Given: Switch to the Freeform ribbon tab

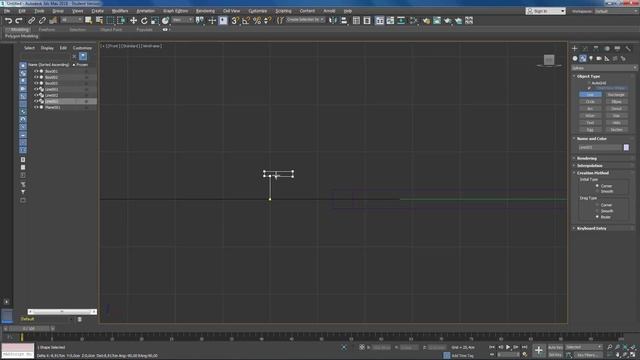Looking at the screenshot, I should point(47,30).
